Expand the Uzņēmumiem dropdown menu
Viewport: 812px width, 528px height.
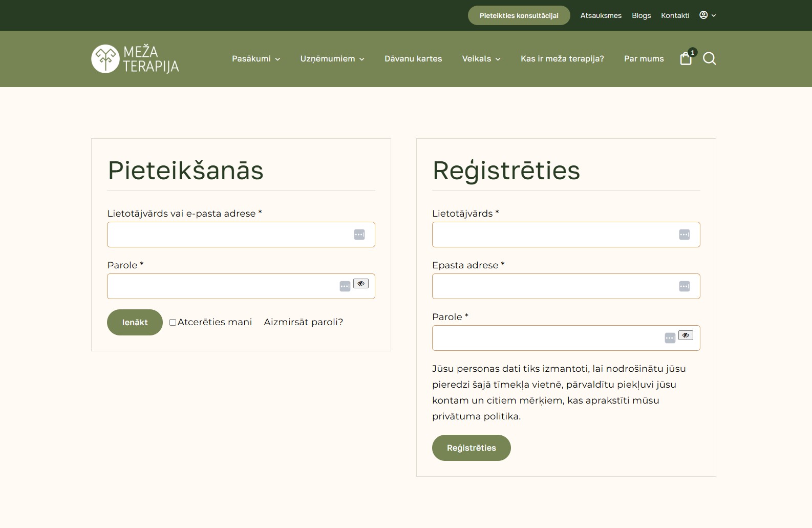332,59
